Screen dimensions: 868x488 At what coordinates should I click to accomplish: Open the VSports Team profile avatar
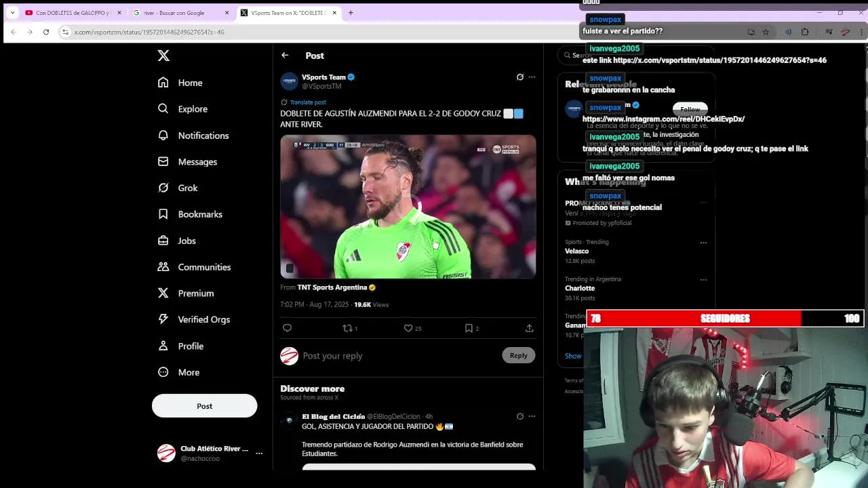[289, 81]
